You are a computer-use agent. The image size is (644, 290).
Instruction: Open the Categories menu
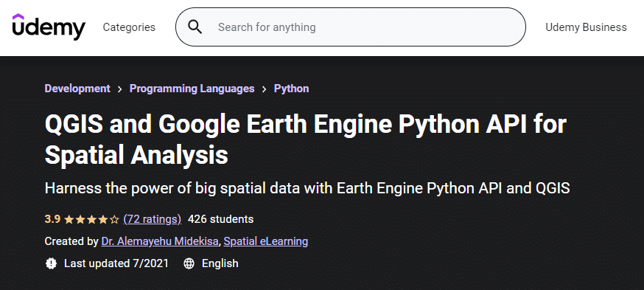point(129,27)
